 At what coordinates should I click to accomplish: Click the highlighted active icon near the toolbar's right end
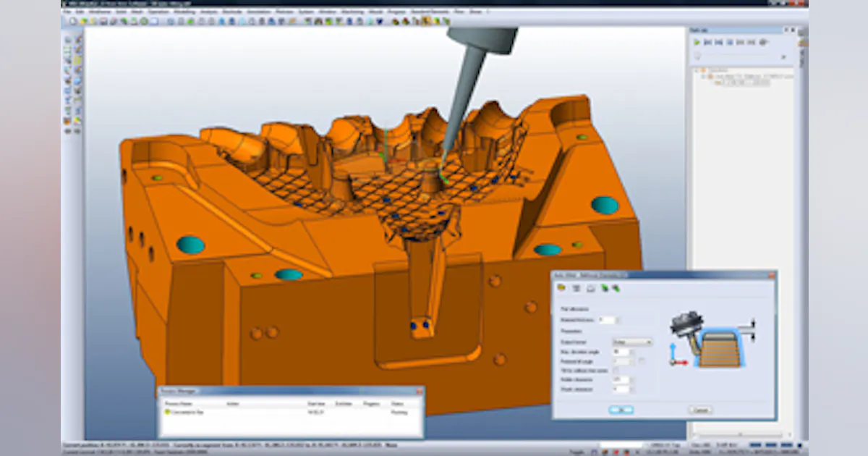(x=426, y=21)
